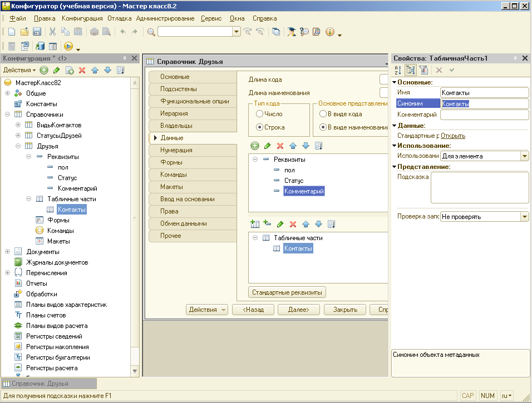Viewport: 532px width, 403px height.
Task: Choose В виде кода representation option
Action: (323, 114)
